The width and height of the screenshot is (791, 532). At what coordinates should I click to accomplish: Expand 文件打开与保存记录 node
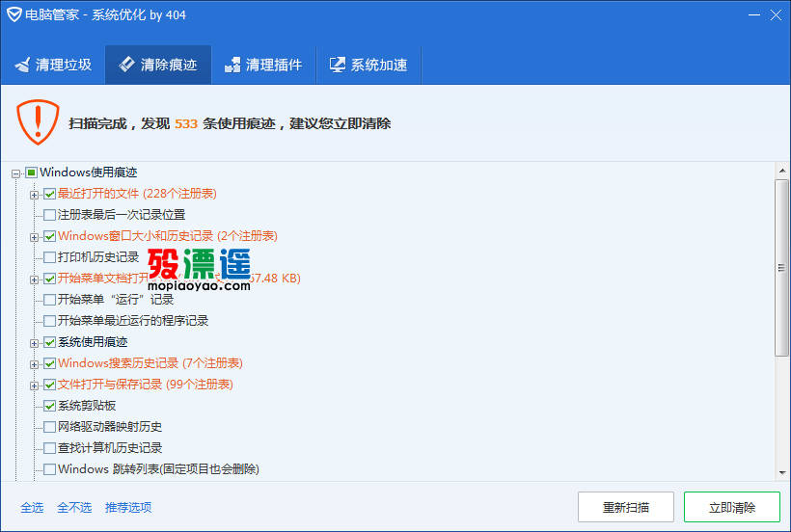35,386
